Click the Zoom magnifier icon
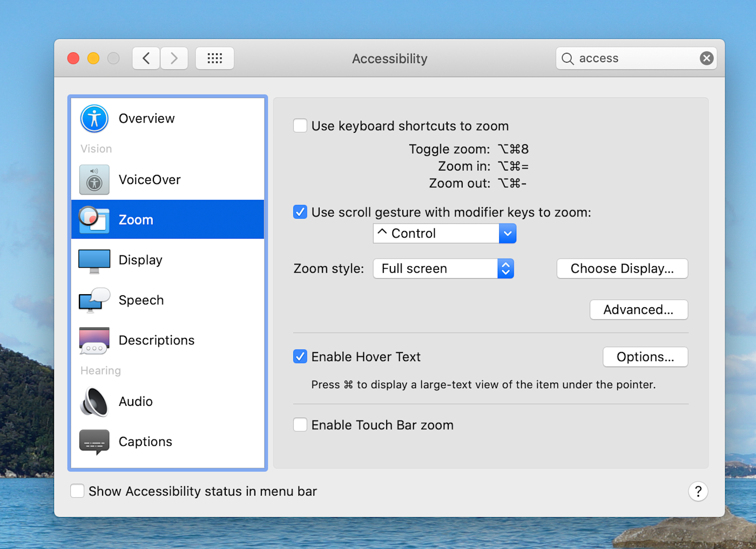The height and width of the screenshot is (549, 756). click(94, 220)
